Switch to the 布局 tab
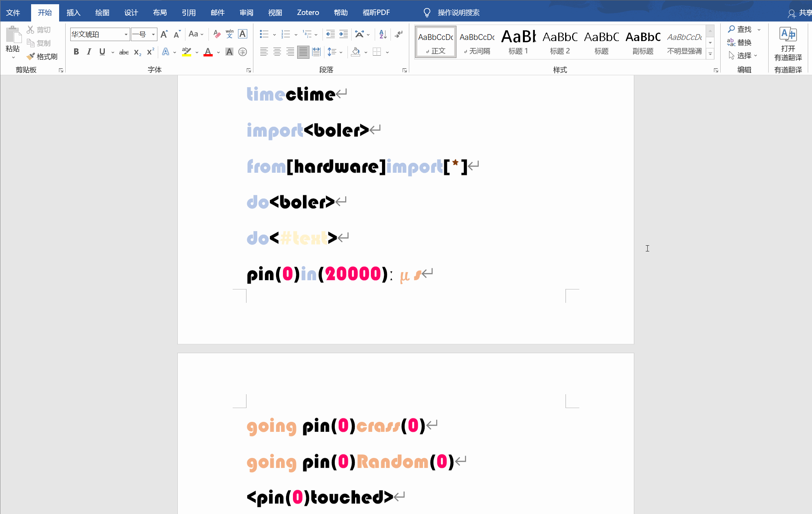The width and height of the screenshot is (812, 514). tap(160, 13)
